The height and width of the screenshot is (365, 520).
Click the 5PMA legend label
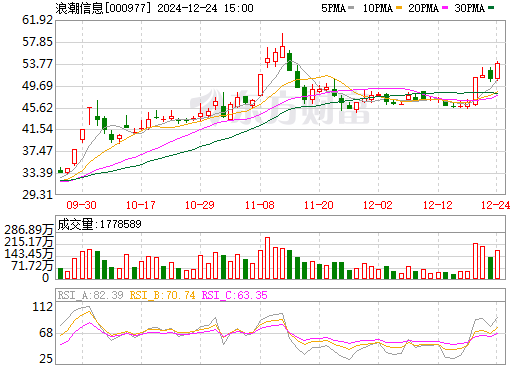click(333, 8)
